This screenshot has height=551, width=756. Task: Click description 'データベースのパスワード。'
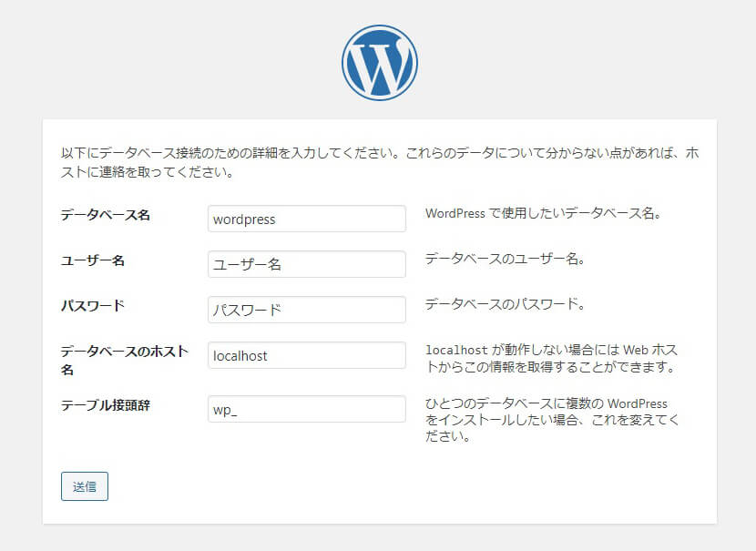pos(505,304)
